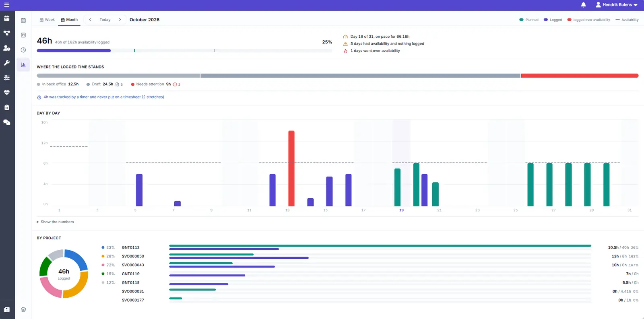Select project SVO000043 in the legend
The width and height of the screenshot is (644, 319).
[x=133, y=265]
